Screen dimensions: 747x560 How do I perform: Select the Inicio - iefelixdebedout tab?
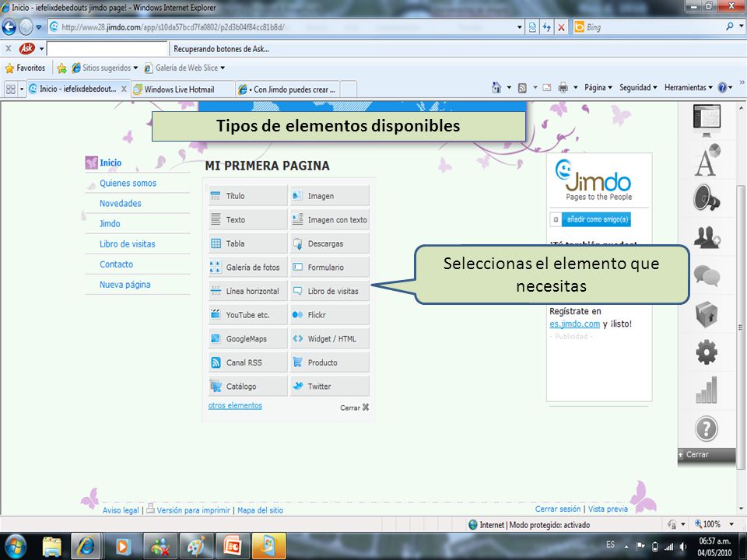pos(78,89)
